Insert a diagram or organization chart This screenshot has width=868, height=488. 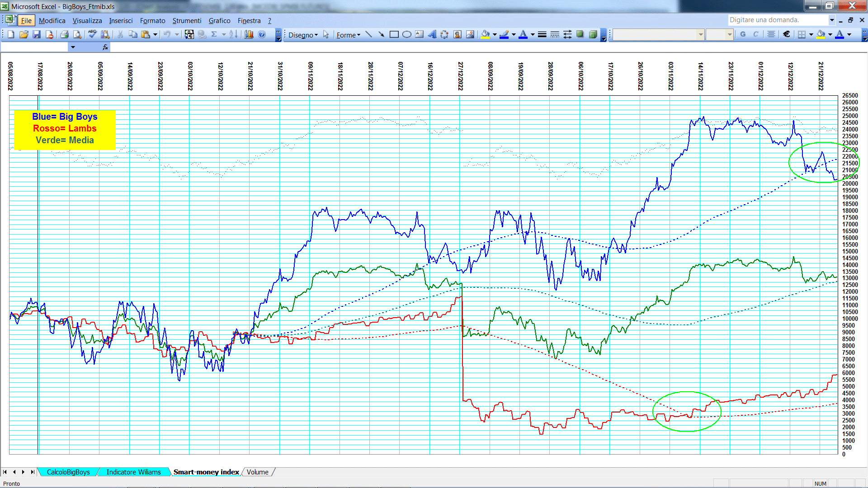[444, 34]
